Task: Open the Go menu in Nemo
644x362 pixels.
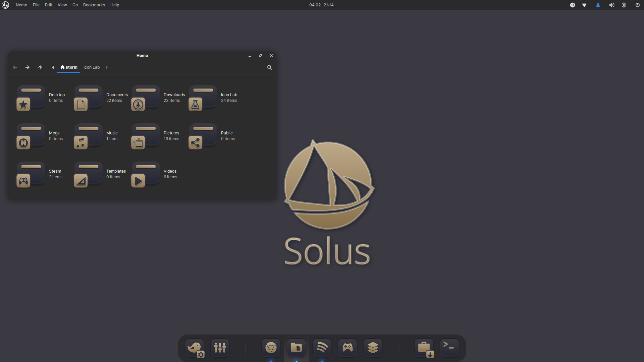Action: coord(75,5)
